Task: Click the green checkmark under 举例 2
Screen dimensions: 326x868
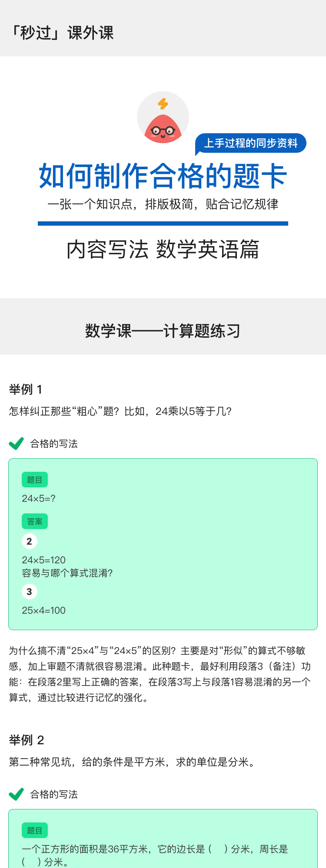Action: pyautogui.click(x=17, y=794)
